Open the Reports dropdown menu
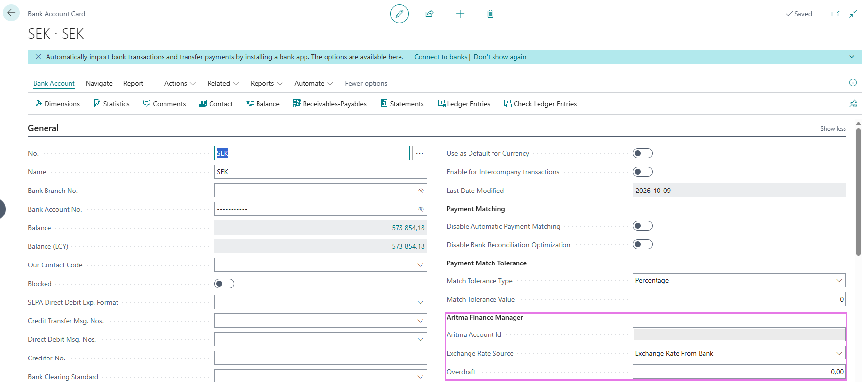Image resolution: width=868 pixels, height=382 pixels. tap(267, 83)
